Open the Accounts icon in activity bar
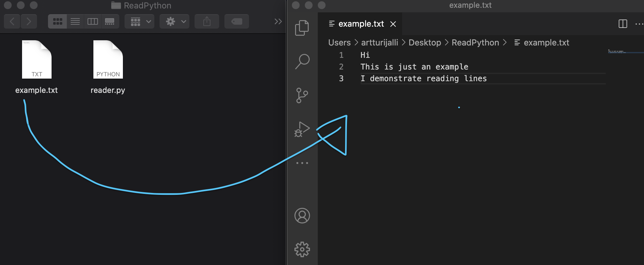This screenshot has width=644, height=265. [x=302, y=216]
